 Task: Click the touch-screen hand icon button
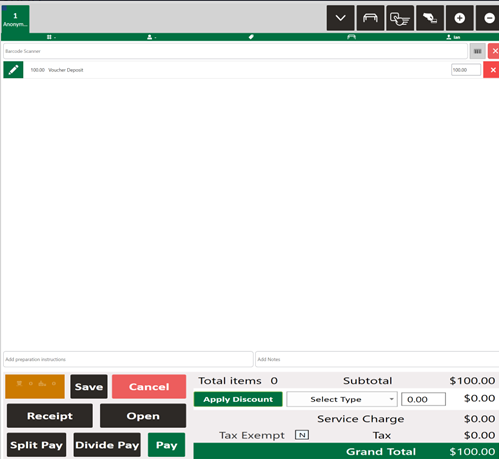pos(400,18)
